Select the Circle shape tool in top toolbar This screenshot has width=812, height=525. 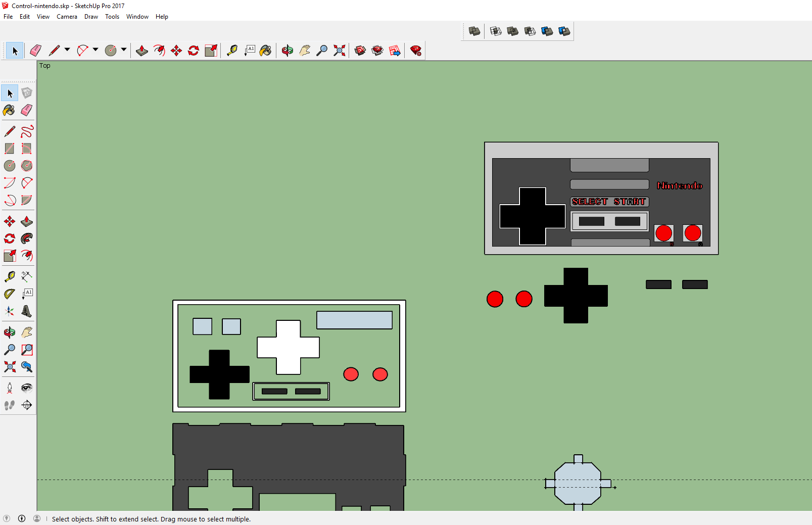[111, 51]
